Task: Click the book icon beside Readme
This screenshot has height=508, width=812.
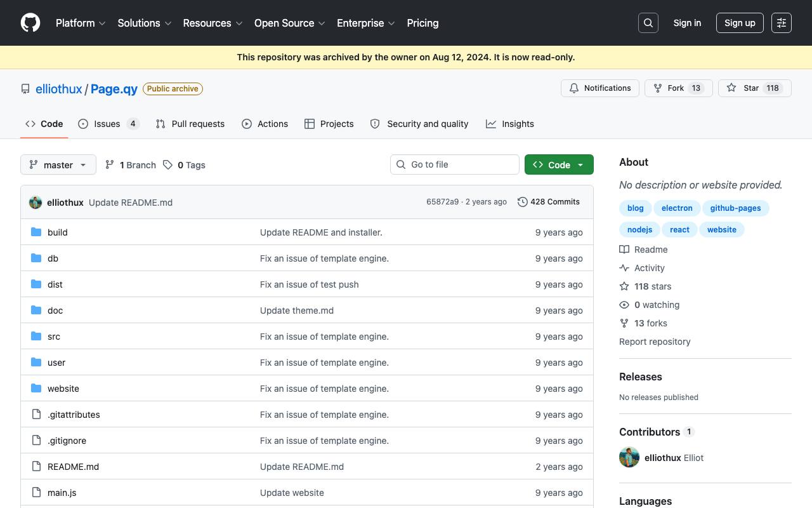Action: (624, 250)
